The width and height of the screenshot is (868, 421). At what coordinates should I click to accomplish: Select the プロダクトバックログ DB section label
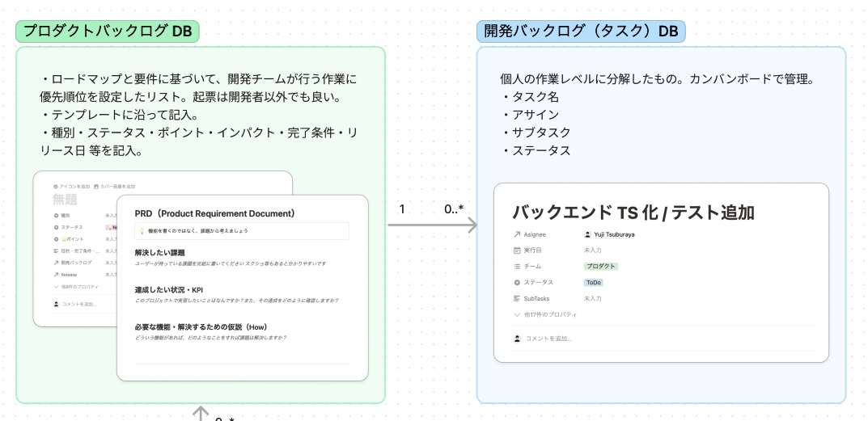pos(108,32)
